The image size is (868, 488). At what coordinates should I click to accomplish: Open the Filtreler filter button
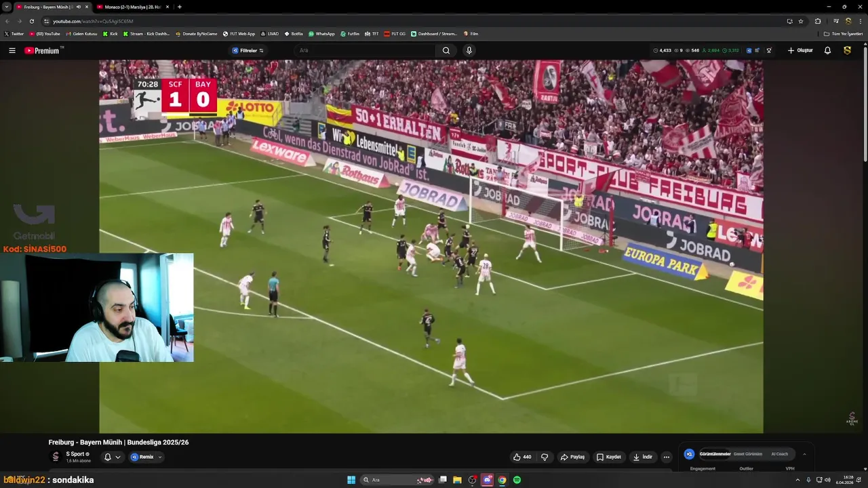pyautogui.click(x=248, y=50)
